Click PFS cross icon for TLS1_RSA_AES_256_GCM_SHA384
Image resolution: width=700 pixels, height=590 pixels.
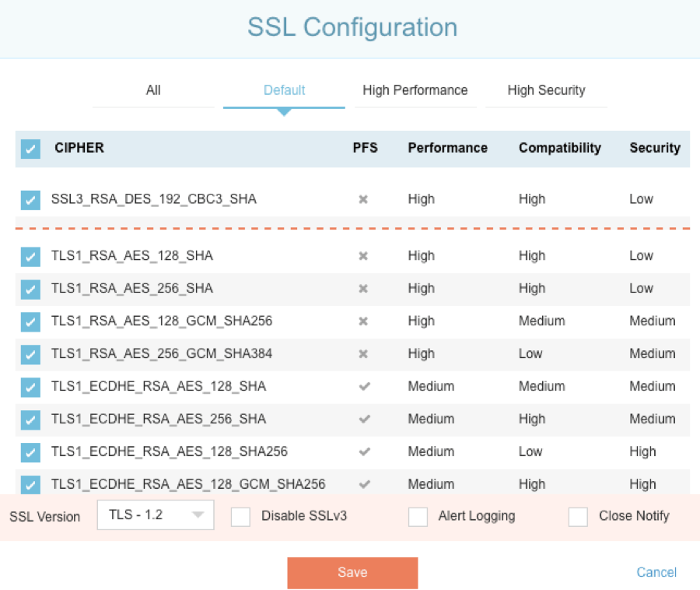362,354
